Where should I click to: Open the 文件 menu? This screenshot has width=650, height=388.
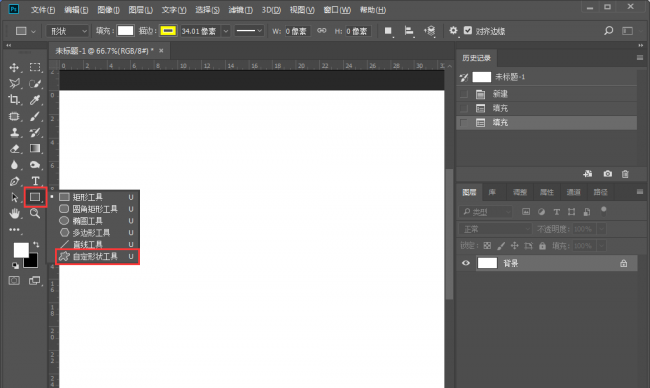point(43,10)
